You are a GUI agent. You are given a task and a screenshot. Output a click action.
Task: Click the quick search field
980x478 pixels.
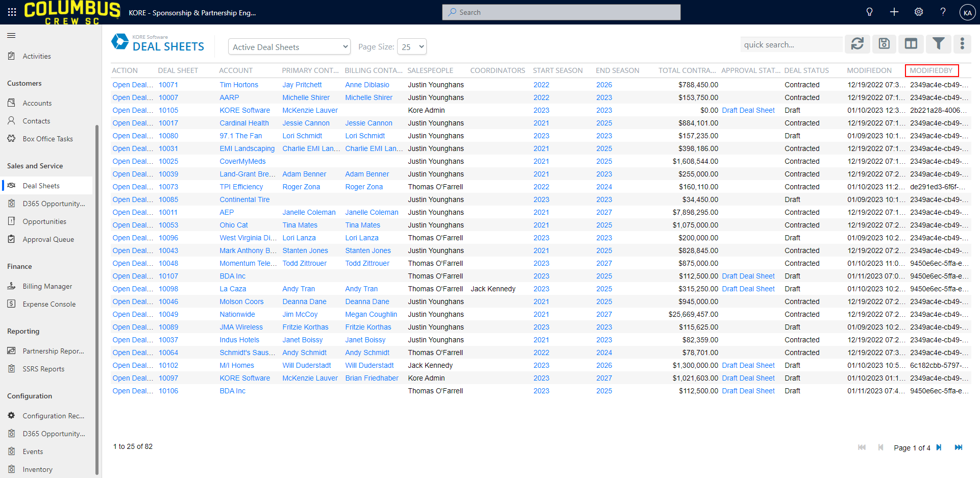(x=791, y=45)
